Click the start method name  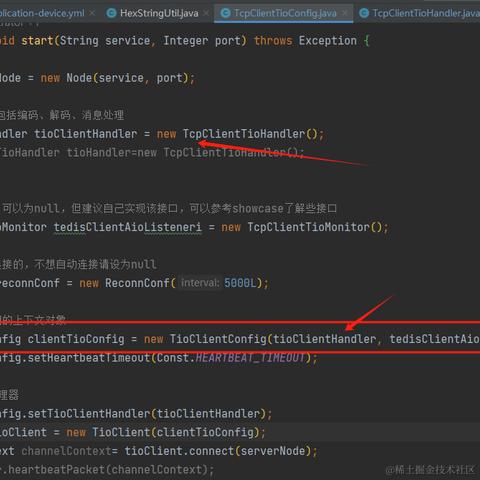[37, 41]
